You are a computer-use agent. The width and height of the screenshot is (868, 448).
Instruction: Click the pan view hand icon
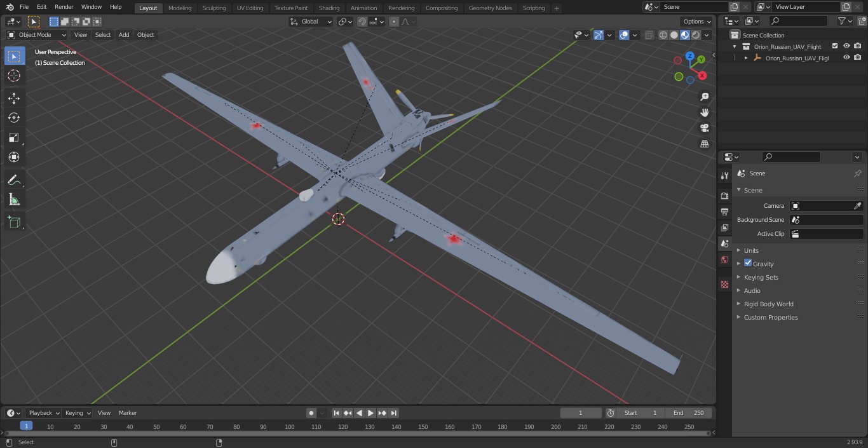pyautogui.click(x=704, y=112)
